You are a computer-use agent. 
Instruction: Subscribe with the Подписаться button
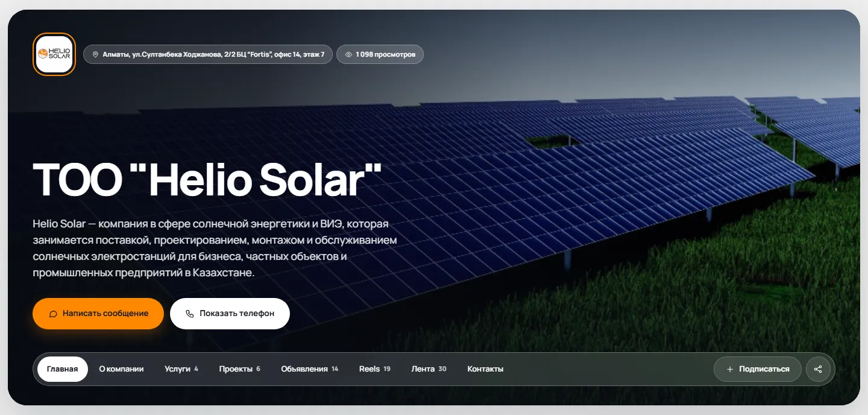click(758, 369)
